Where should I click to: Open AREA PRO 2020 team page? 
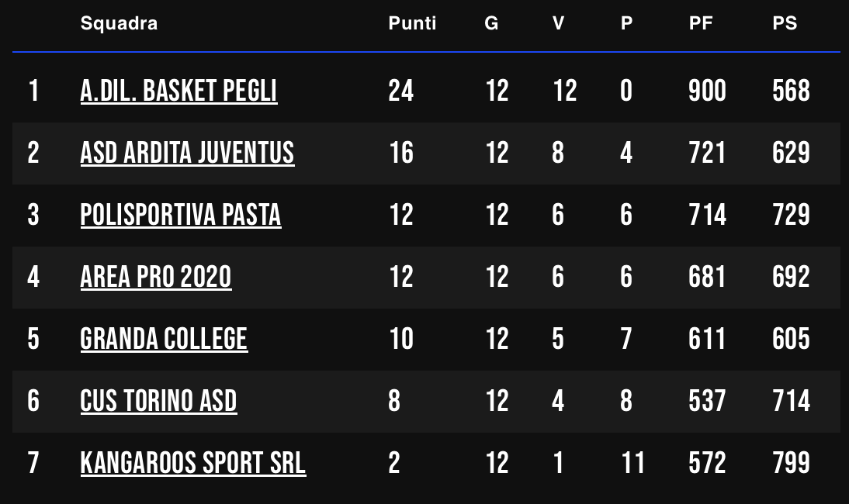coord(156,278)
